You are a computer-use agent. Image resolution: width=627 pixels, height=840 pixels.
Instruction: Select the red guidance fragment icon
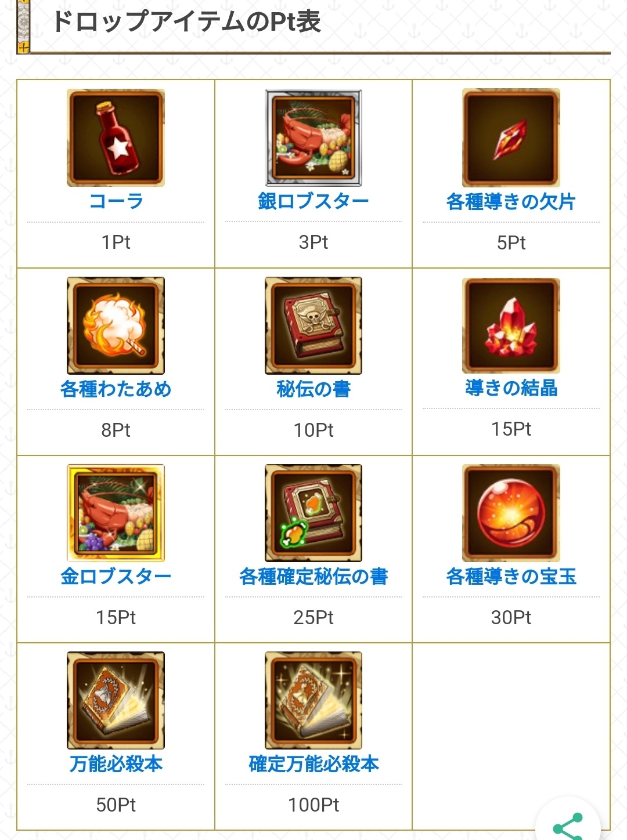pyautogui.click(x=511, y=138)
